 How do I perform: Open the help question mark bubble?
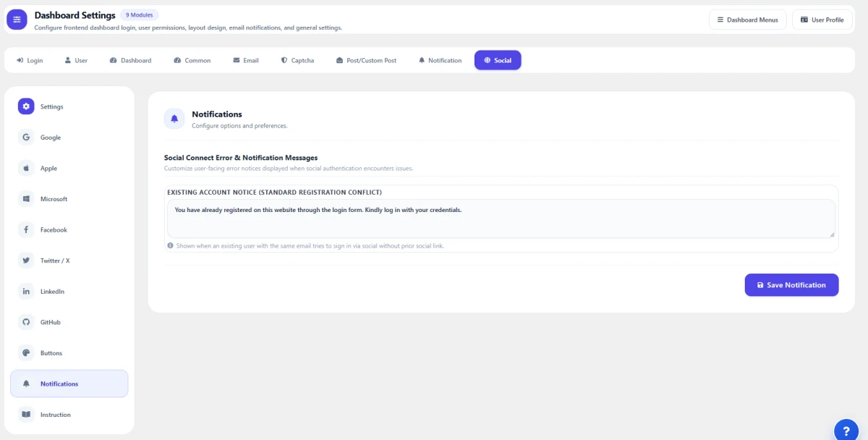(x=846, y=430)
